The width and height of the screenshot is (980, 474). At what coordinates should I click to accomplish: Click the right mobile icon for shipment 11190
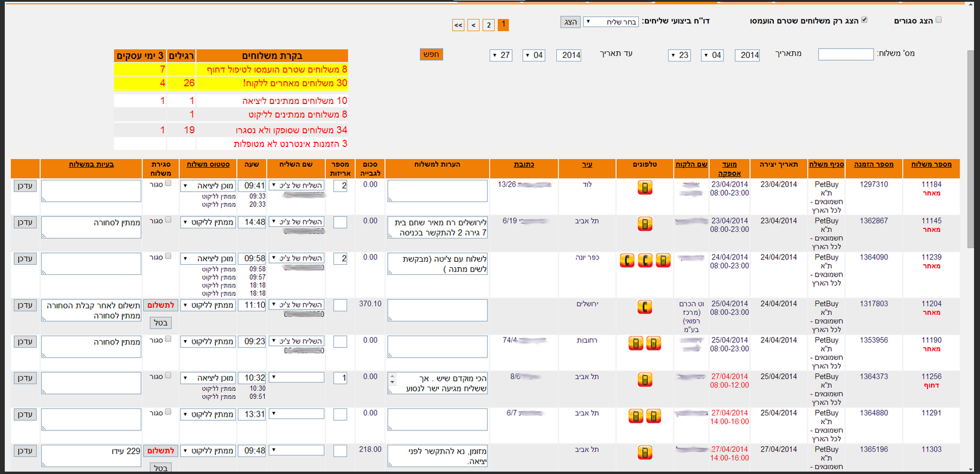pyautogui.click(x=654, y=344)
